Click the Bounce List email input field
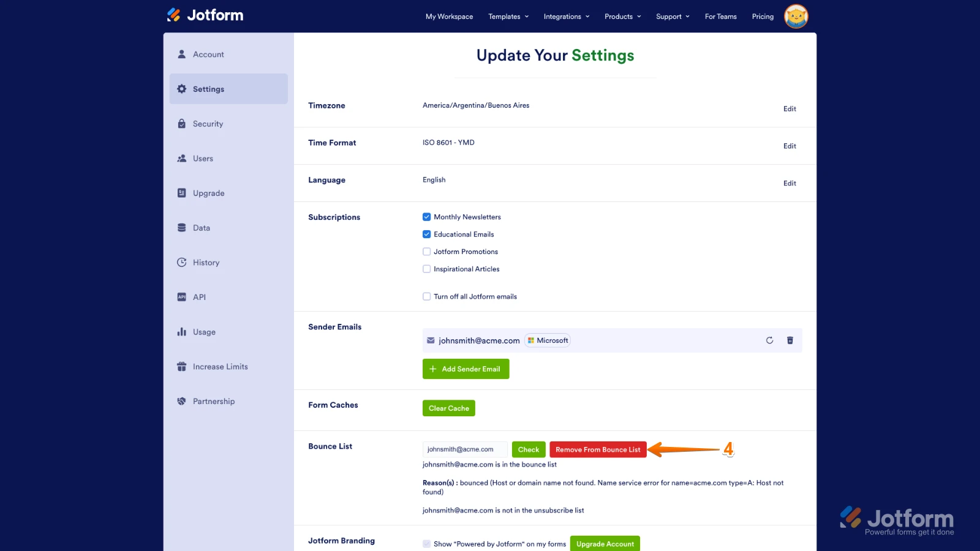980x551 pixels. (x=465, y=449)
